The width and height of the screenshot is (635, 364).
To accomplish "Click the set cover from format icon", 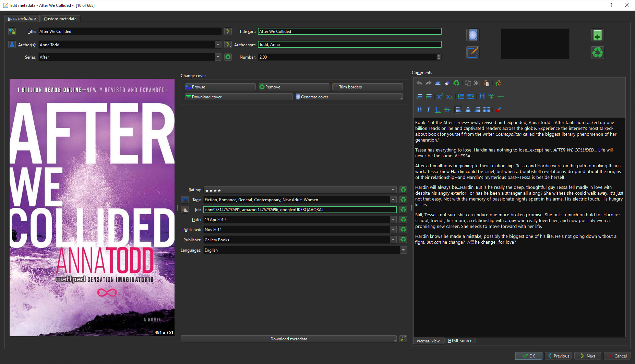I will (472, 35).
